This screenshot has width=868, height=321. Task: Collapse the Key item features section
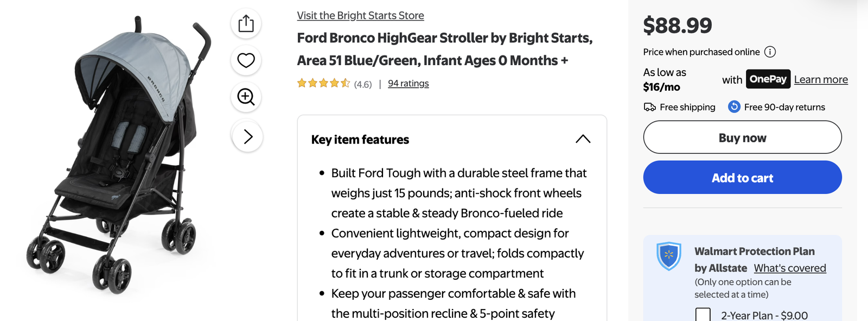pos(583,139)
